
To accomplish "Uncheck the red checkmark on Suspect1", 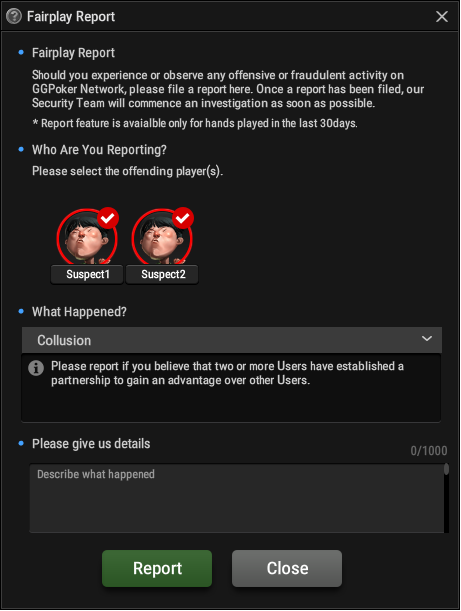I will (x=108, y=218).
